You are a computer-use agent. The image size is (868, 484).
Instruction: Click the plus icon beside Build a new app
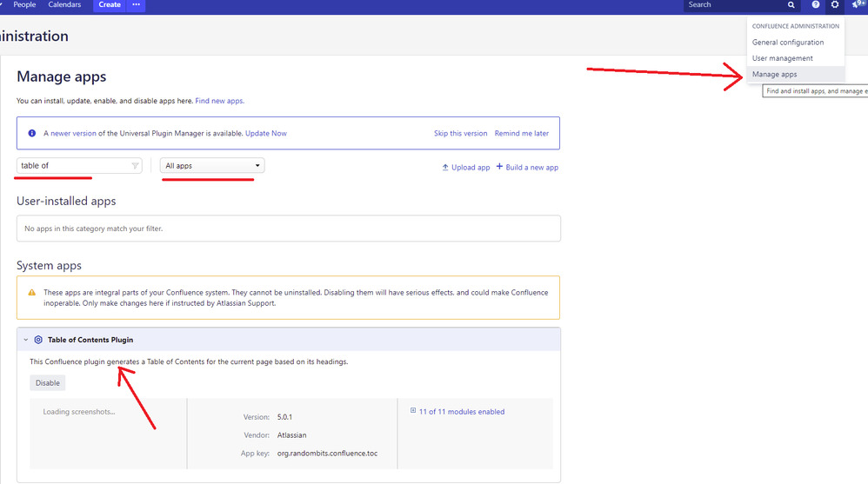pos(499,167)
